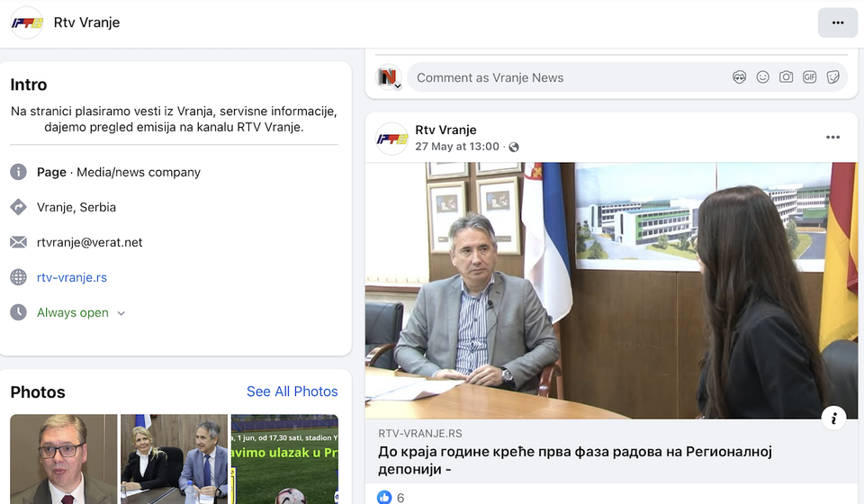Open the 27 May at 13:00 timestamp
Viewport: 864px width, 504px height.
coord(457,147)
